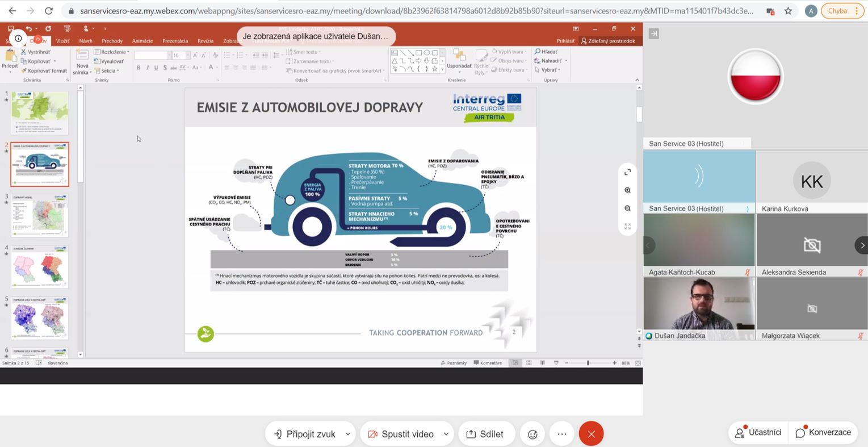Select slide 4 thumbnail
Screen dimensions: 868x447
point(40,267)
